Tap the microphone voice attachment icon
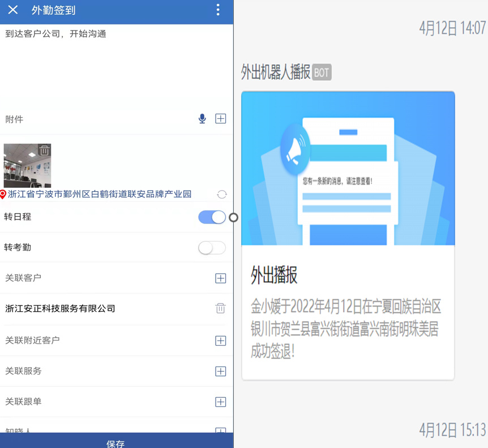Image resolution: width=488 pixels, height=448 pixels. (x=202, y=119)
